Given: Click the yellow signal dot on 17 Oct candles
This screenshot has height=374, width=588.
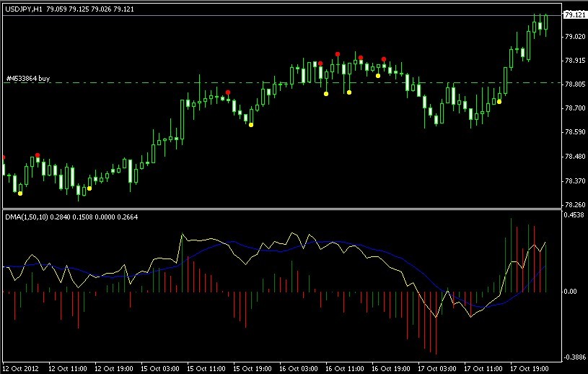Looking at the screenshot, I should 499,102.
